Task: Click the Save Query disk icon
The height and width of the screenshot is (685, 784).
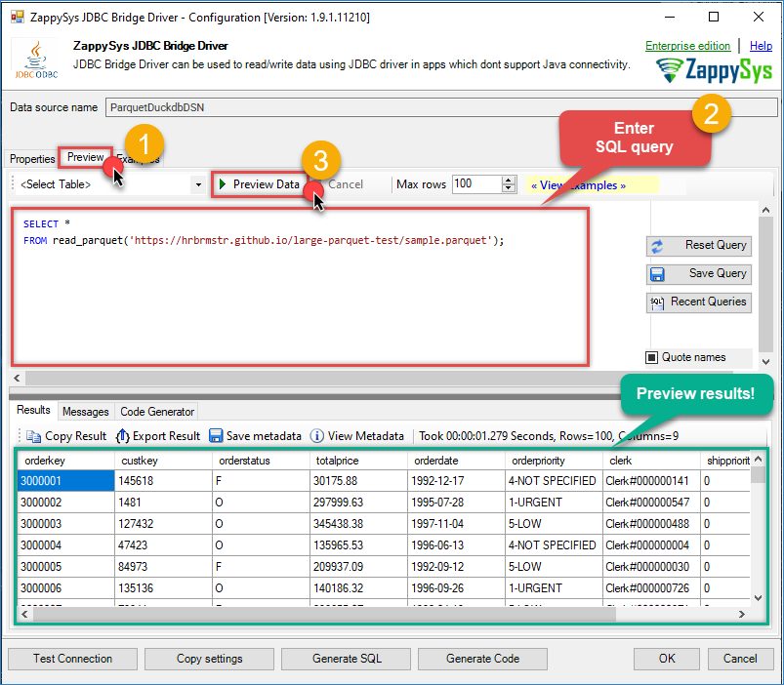Action: (658, 274)
